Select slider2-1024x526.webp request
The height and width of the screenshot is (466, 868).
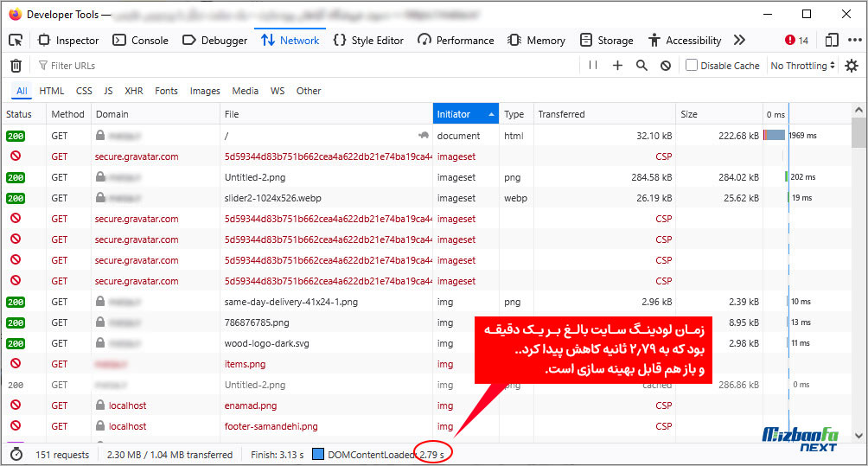pyautogui.click(x=426, y=198)
